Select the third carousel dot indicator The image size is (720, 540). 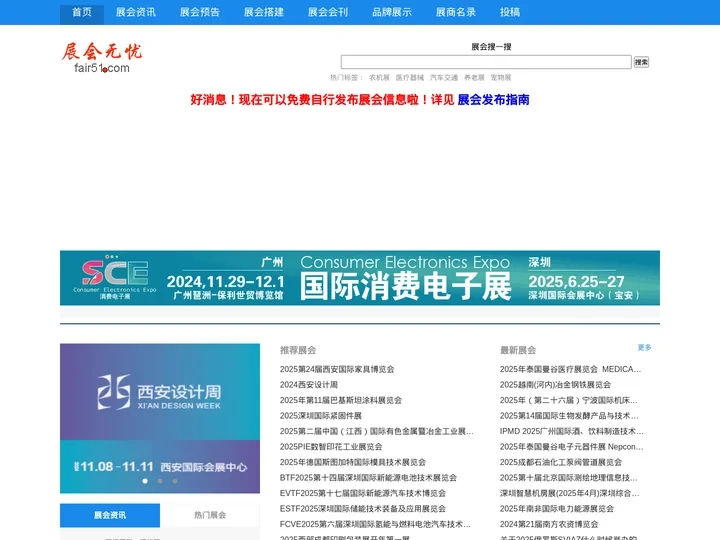[174, 481]
